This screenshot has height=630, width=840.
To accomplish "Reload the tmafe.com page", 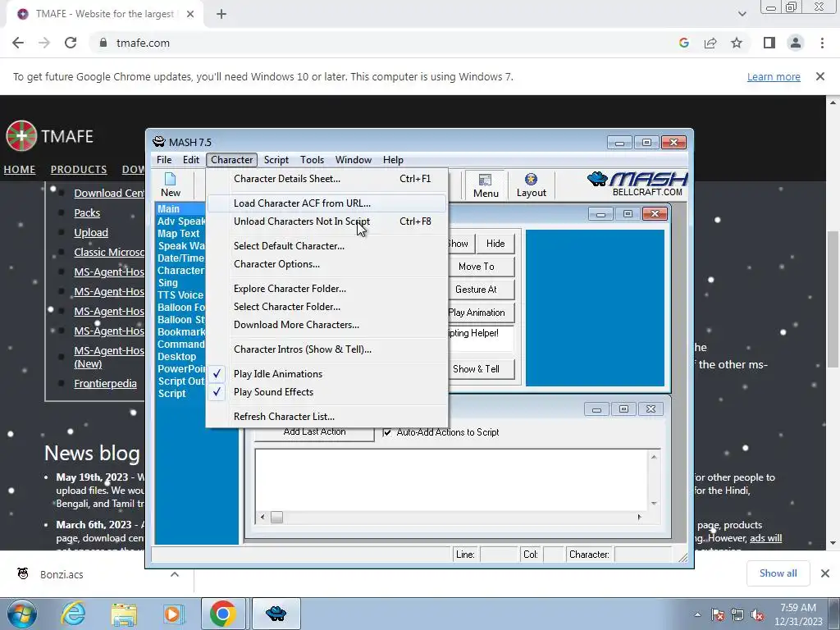I will pos(71,43).
